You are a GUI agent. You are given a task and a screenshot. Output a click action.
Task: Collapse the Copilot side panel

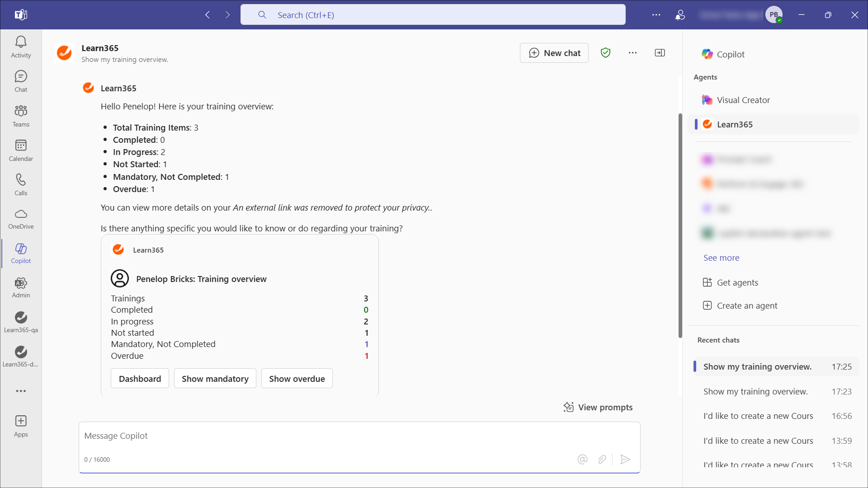pos(660,53)
